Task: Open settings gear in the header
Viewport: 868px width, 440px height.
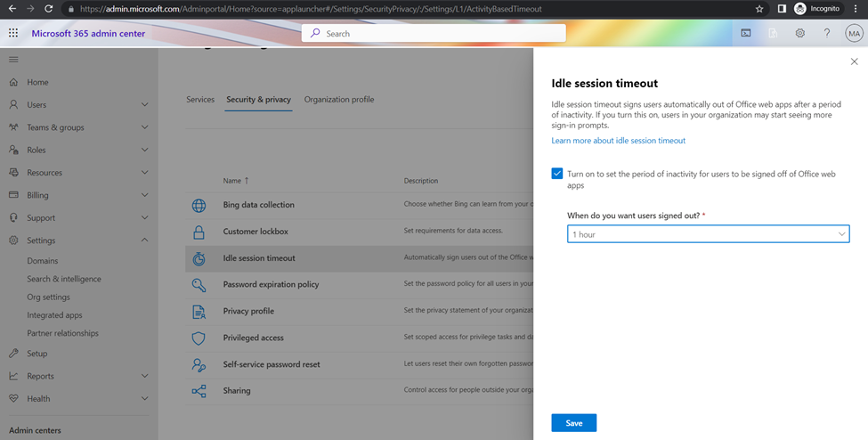Action: pyautogui.click(x=800, y=33)
